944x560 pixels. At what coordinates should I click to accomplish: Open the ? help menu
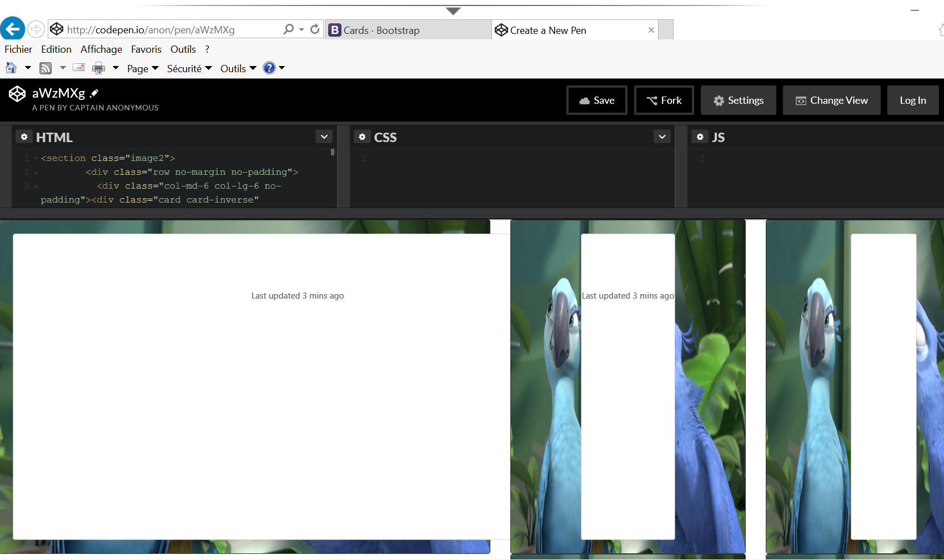207,49
